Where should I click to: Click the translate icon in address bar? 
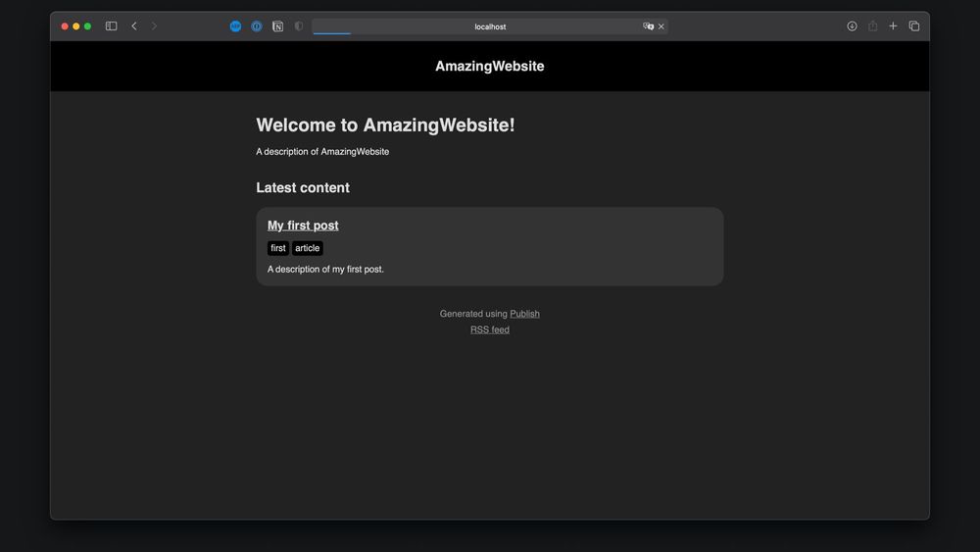(x=648, y=26)
